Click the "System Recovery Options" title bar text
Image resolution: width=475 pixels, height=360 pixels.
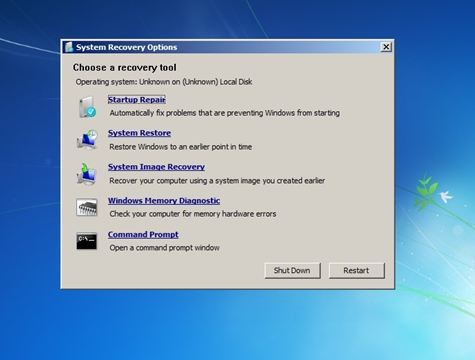coord(126,47)
